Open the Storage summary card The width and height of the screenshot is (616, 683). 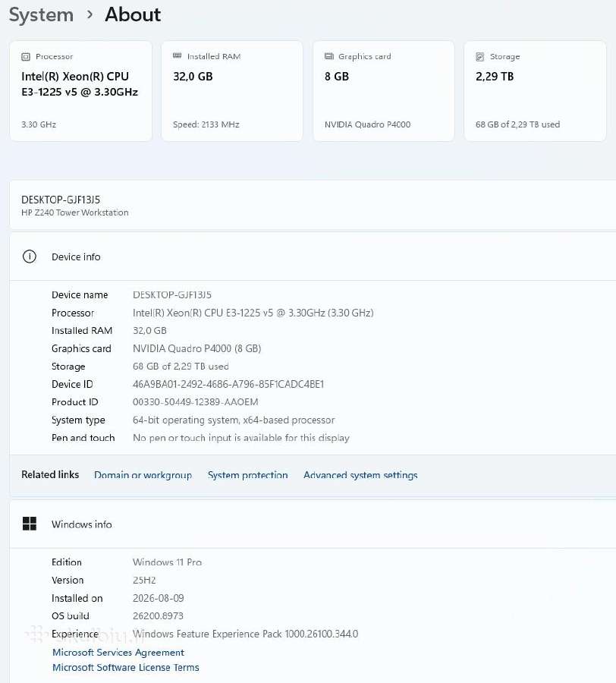tap(535, 91)
